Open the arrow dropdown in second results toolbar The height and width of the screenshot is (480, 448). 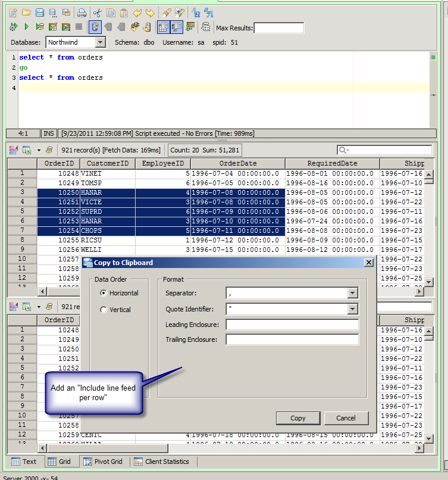(x=39, y=307)
